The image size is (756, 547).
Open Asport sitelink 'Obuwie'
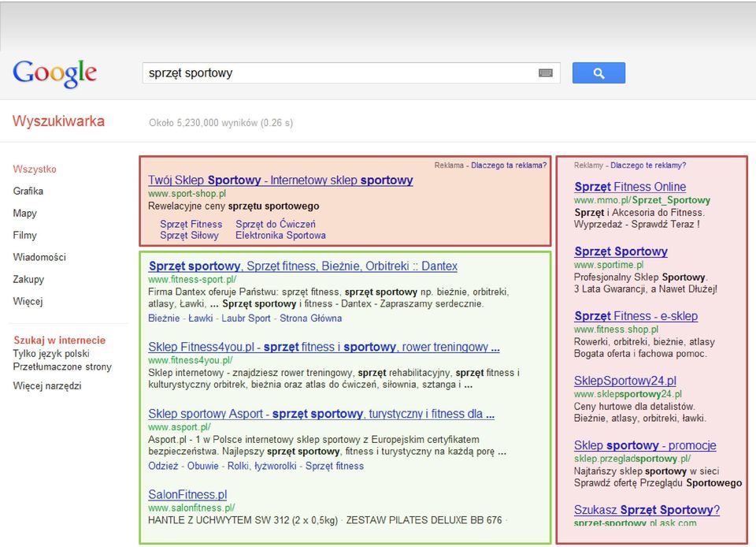[203, 466]
